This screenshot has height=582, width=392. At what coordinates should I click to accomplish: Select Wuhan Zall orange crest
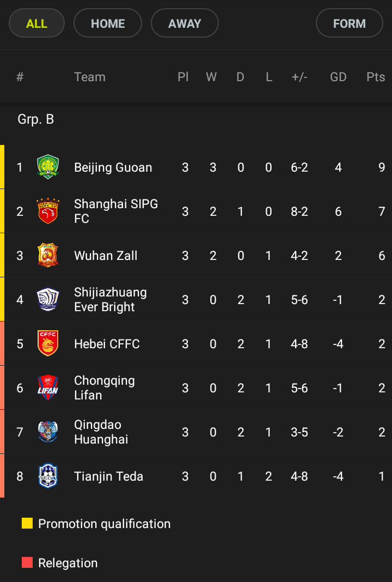48,256
